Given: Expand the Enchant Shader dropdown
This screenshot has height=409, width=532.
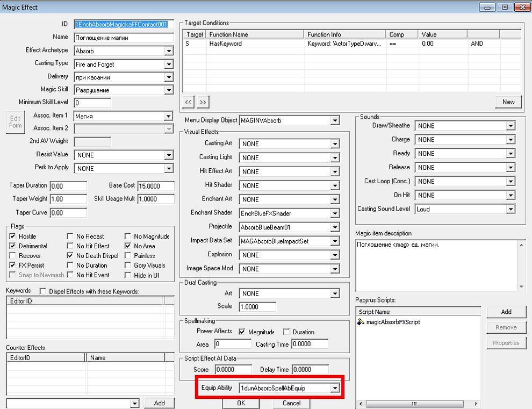Looking at the screenshot, I should (x=335, y=213).
